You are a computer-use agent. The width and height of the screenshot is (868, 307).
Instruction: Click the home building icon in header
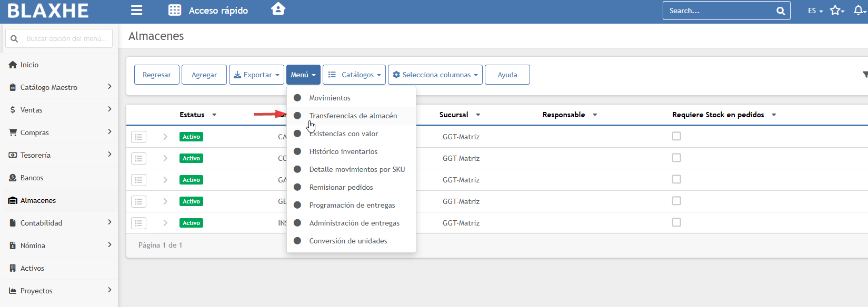coord(278,8)
